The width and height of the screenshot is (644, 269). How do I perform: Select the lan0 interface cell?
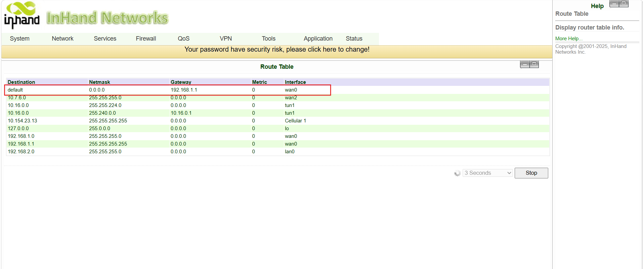[290, 152]
